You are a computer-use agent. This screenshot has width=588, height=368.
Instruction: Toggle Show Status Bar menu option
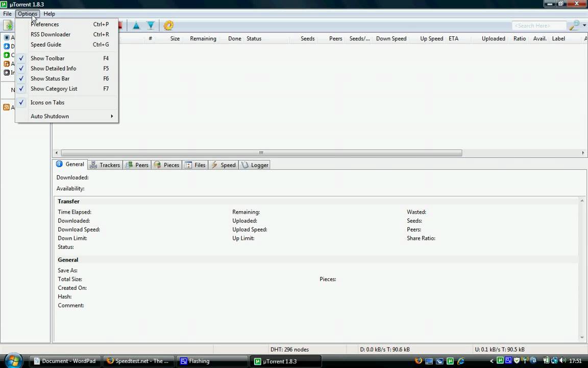click(67, 79)
